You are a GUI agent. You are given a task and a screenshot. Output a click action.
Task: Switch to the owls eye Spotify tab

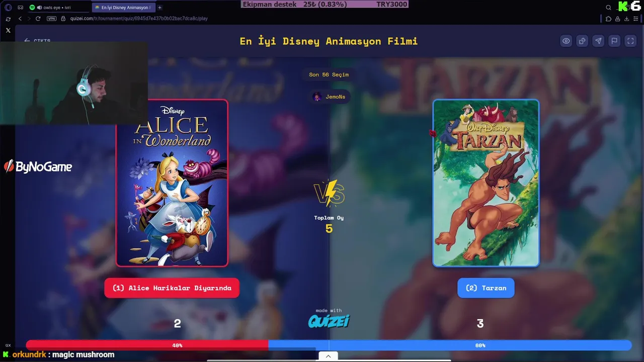click(59, 8)
